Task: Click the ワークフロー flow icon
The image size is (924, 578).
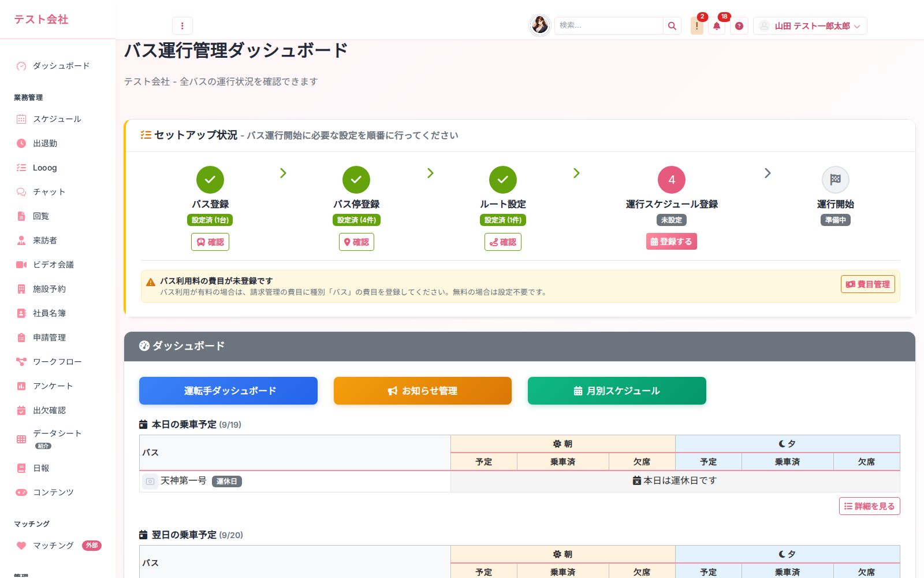Action: tap(21, 362)
